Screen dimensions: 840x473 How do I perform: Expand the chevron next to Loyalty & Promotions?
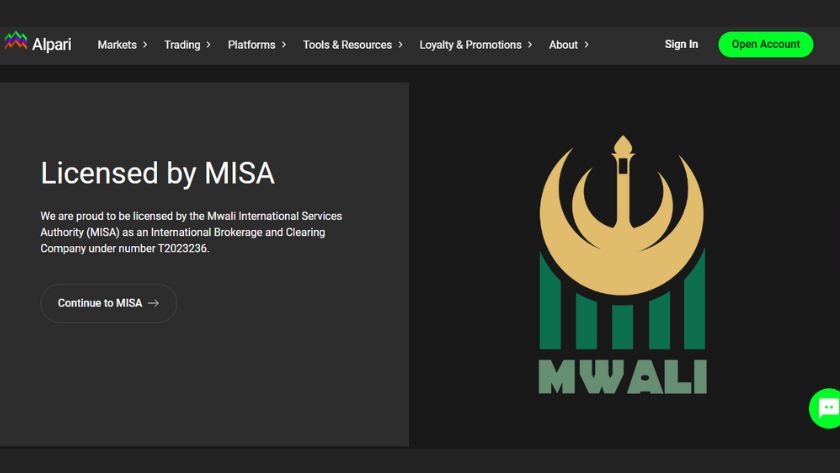(530, 44)
